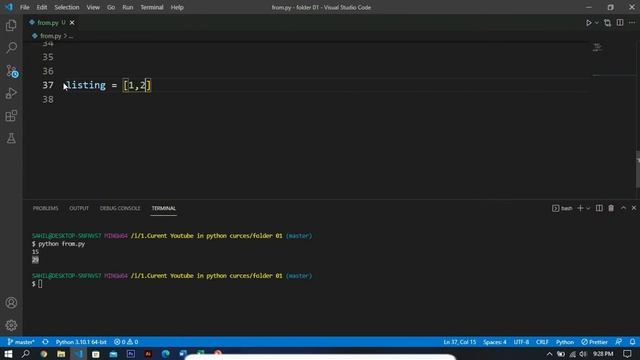640x360 pixels.
Task: Switch to the OUTPUT panel tab
Action: (79, 208)
